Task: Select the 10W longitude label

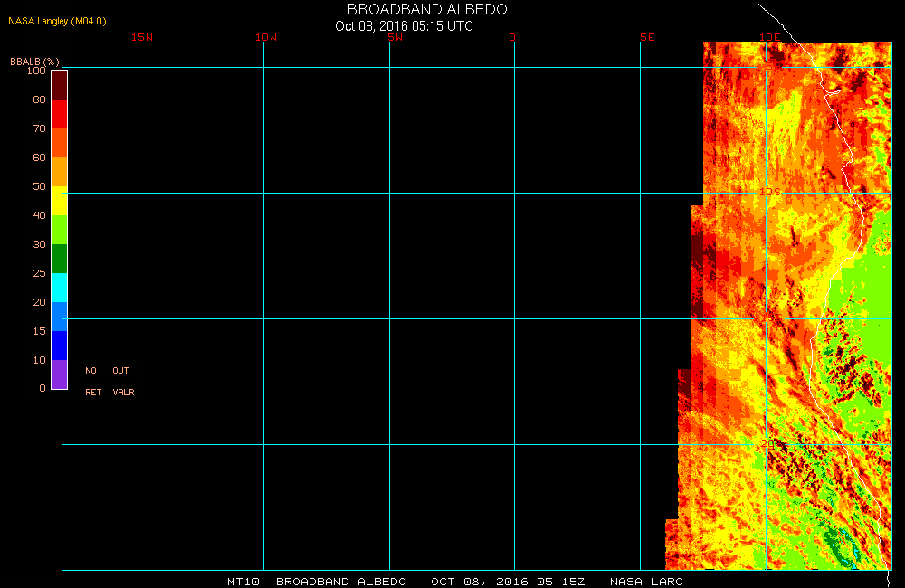Action: pos(266,37)
